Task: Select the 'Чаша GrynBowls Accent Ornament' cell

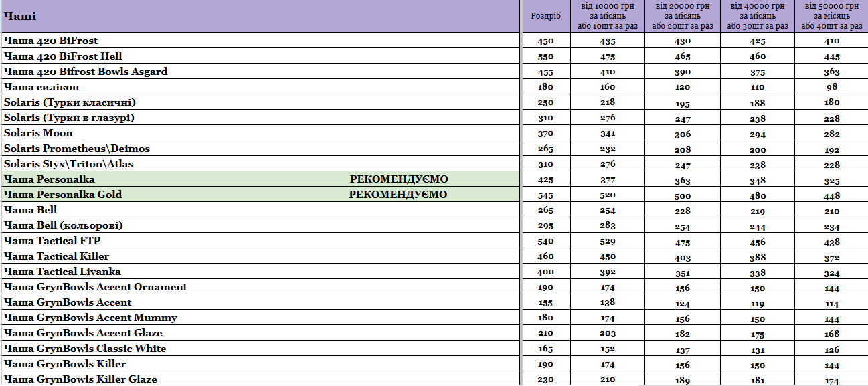Action: (x=261, y=287)
